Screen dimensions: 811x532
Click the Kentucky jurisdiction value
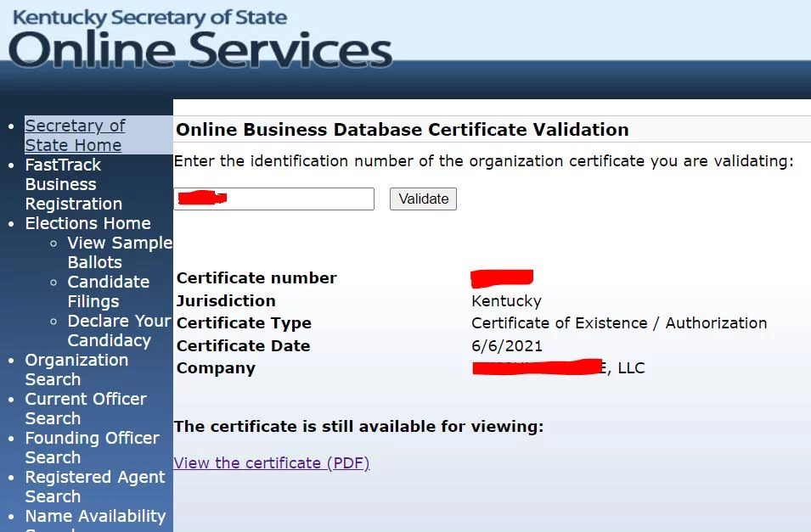(x=506, y=300)
